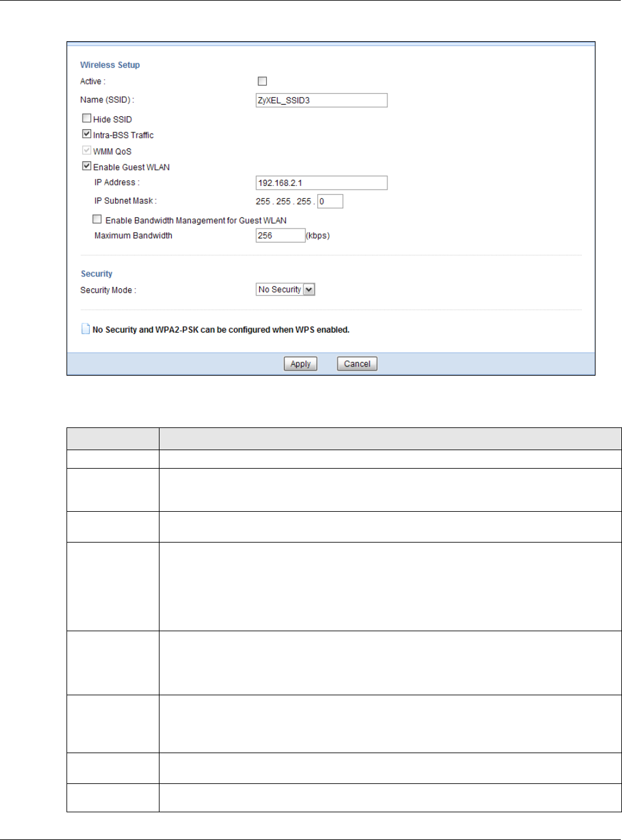Click the Name (SSID) field ZyXEL_SSID3
Screen dimensions: 622x840
click(321, 100)
